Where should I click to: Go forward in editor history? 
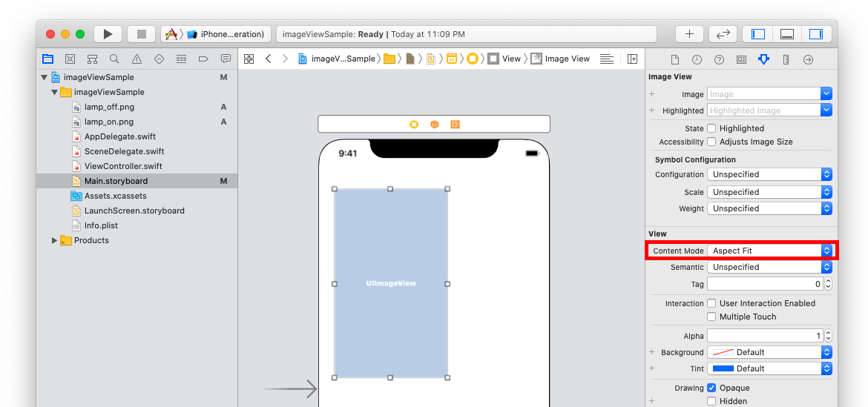tap(285, 59)
